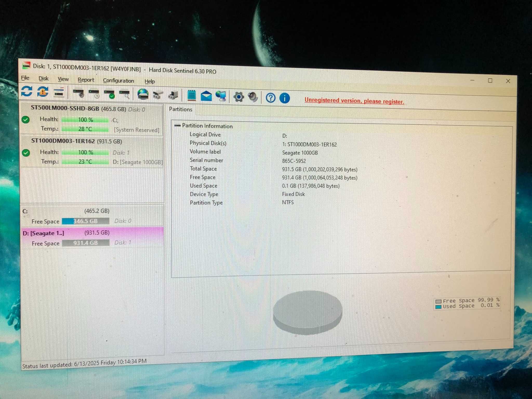Click the ST1000DM003 100 % health bar
Viewport: 532px width, 399px height.
tap(85, 152)
